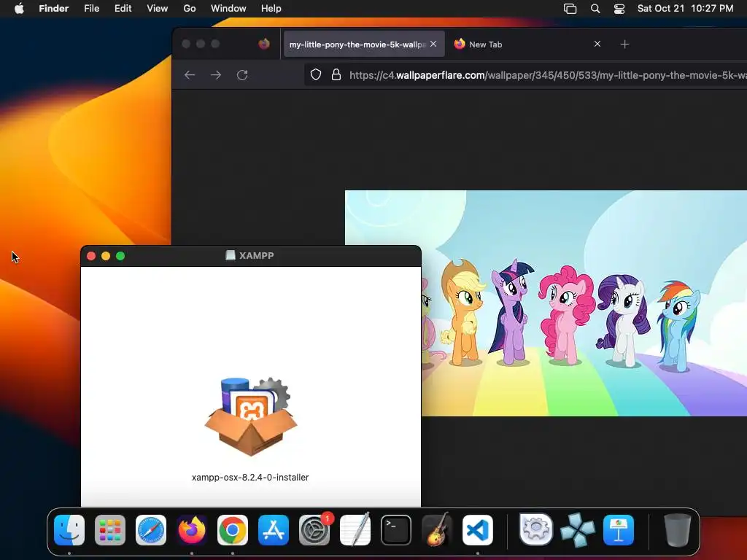Image resolution: width=747 pixels, height=560 pixels.
Task: Go forward in Firefox
Action: pyautogui.click(x=216, y=75)
